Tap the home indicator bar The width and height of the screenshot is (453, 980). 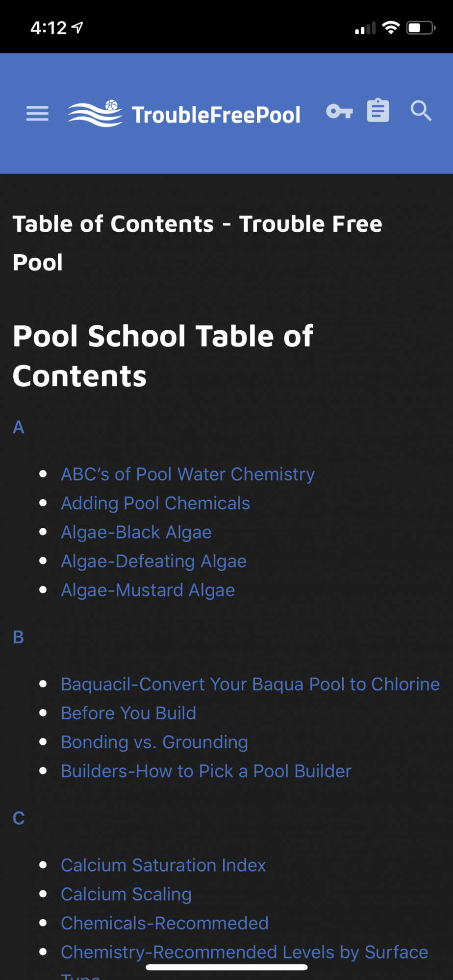[x=226, y=967]
